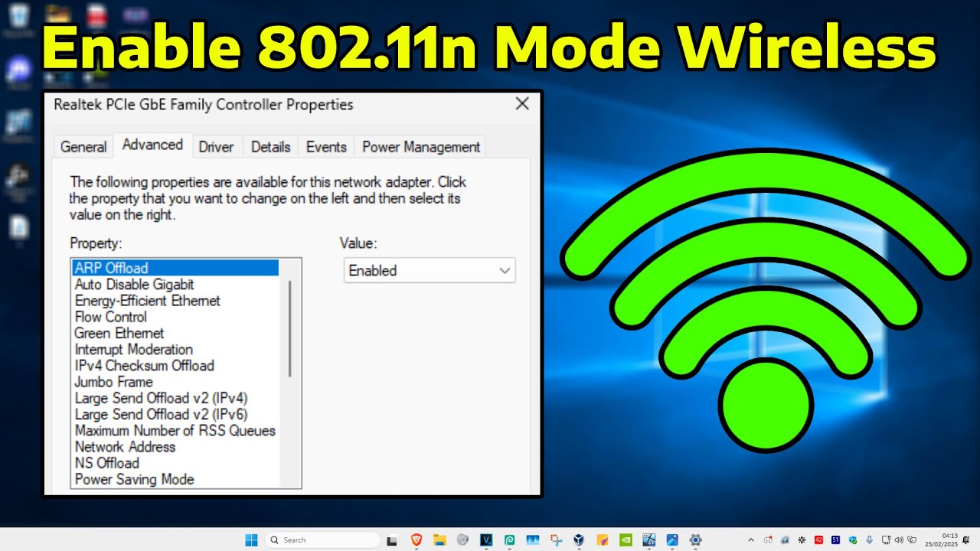980x551 pixels.
Task: Open the Snipping Tool taskbar icon
Action: pyautogui.click(x=556, y=540)
